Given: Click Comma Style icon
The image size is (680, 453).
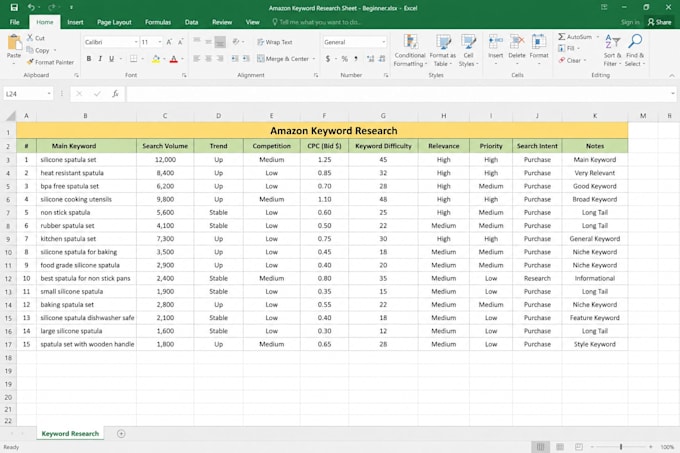Looking at the screenshot, I should coord(356,59).
